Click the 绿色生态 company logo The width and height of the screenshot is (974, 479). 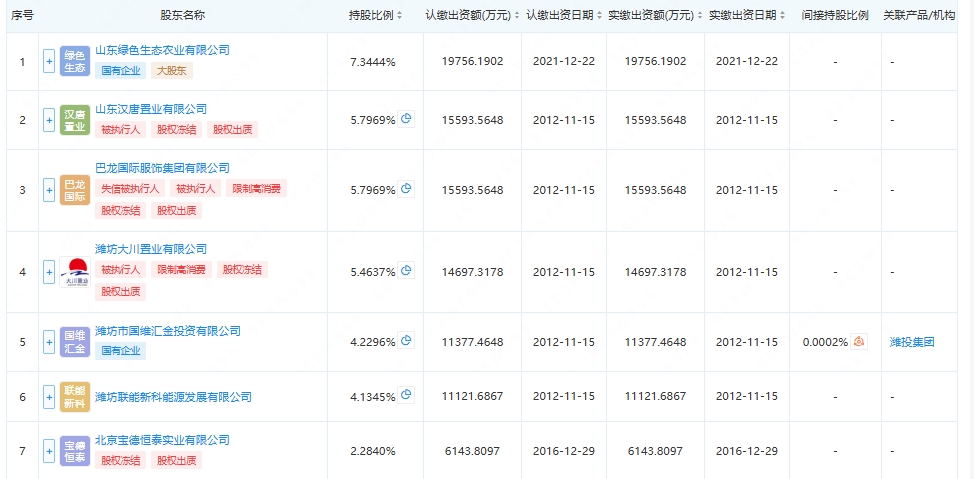(x=75, y=62)
